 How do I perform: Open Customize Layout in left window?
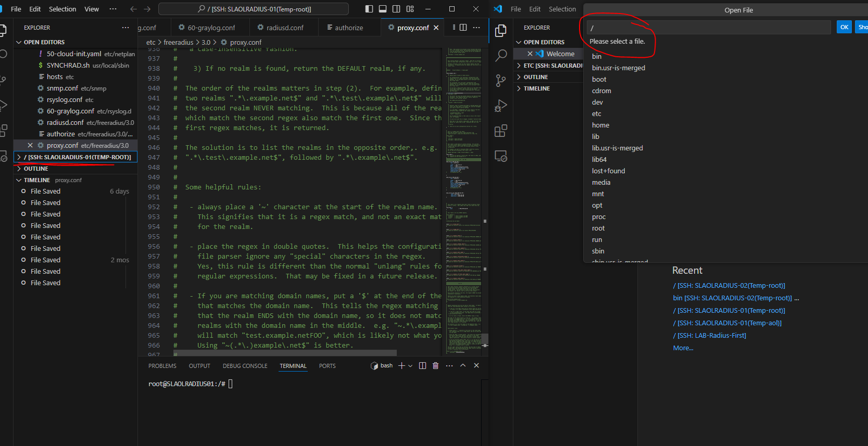pos(410,9)
